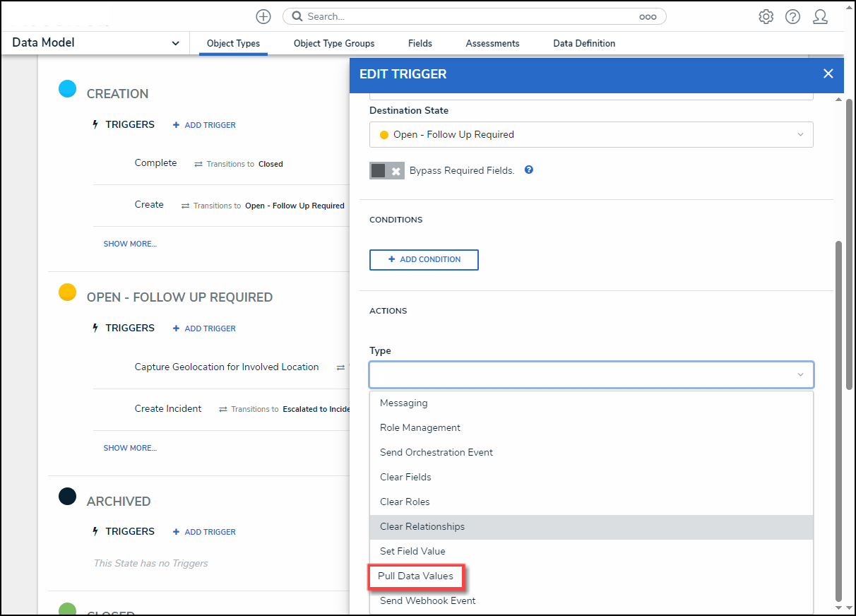Click the plus create-new icon beside search
The width and height of the screenshot is (856, 616).
pos(263,16)
